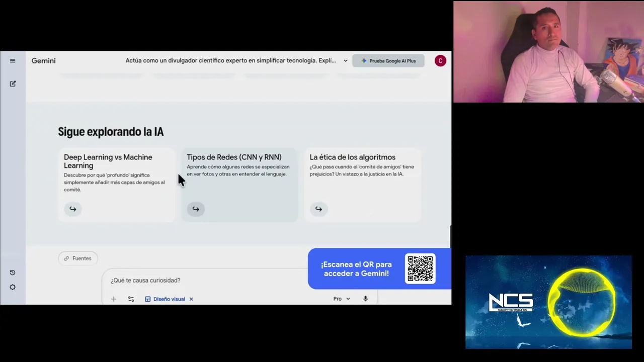Follow the arrow on the Deep Learning card

[x=73, y=209]
